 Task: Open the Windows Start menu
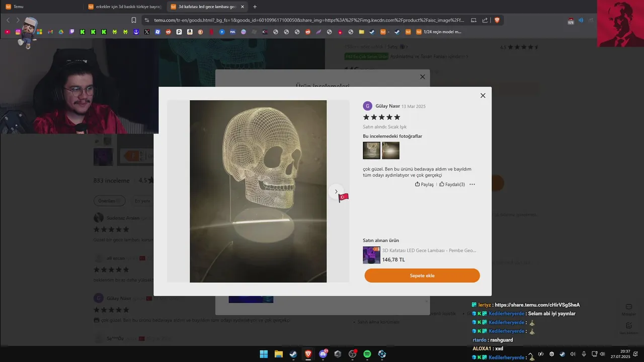point(264,354)
